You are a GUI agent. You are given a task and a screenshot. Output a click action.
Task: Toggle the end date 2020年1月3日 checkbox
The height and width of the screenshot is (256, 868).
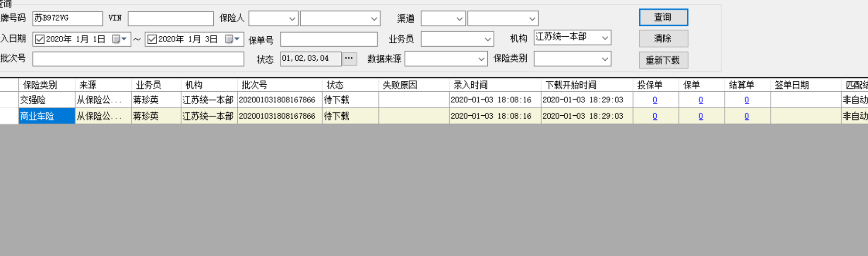152,39
